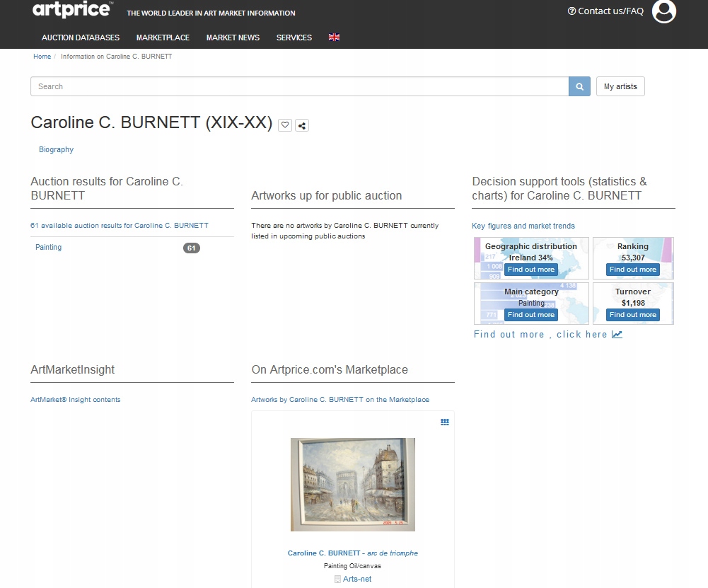This screenshot has height=588, width=708.
Task: Select the UK flag language icon
Action: [x=334, y=38]
